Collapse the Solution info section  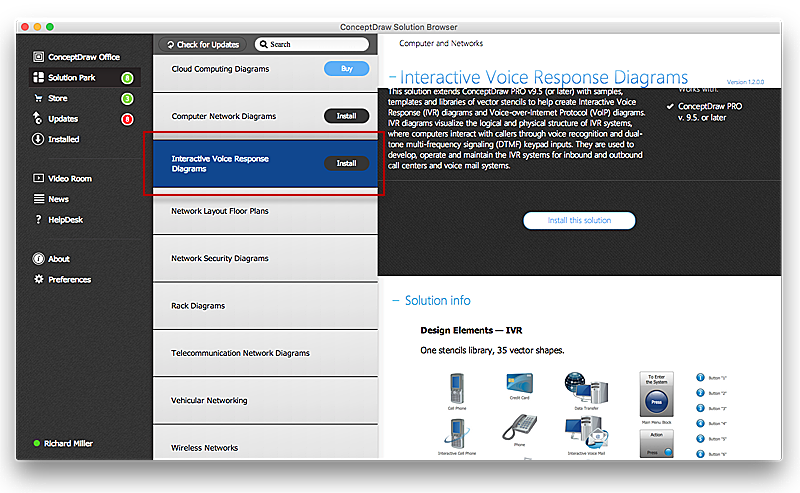pos(395,301)
